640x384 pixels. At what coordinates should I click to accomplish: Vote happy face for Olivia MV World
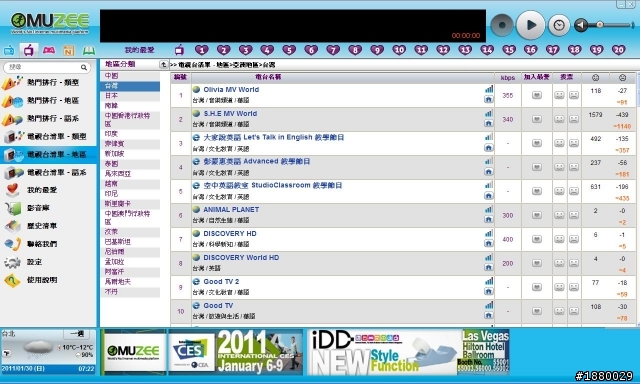pyautogui.click(x=559, y=95)
